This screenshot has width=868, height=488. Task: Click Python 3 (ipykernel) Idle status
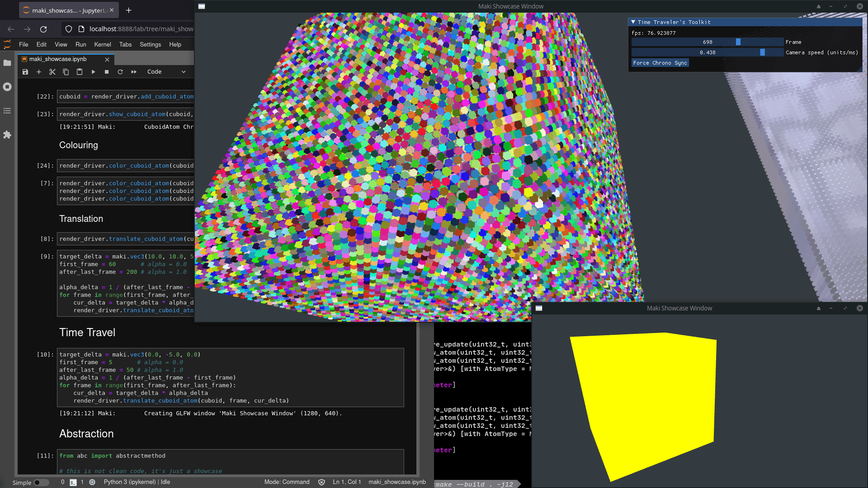click(x=137, y=482)
